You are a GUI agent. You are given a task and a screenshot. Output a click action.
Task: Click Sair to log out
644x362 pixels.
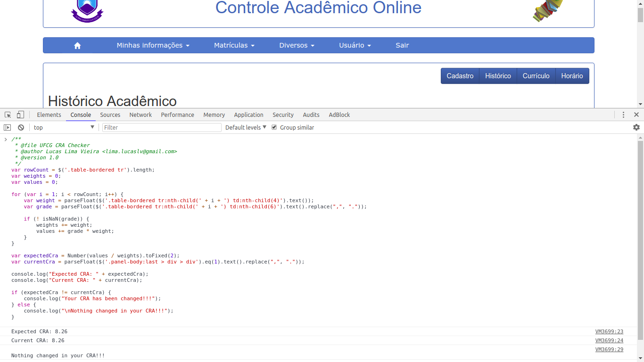point(402,45)
